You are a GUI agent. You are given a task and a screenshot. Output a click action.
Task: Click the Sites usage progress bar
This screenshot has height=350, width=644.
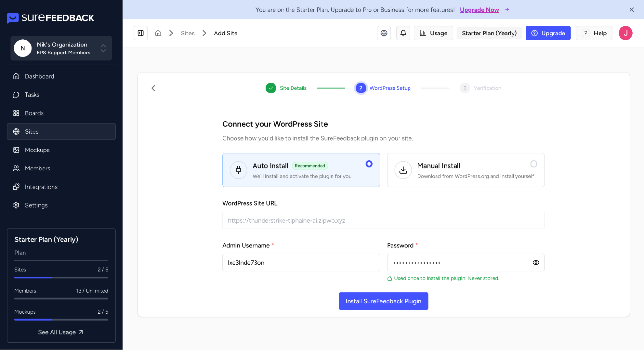(61, 277)
